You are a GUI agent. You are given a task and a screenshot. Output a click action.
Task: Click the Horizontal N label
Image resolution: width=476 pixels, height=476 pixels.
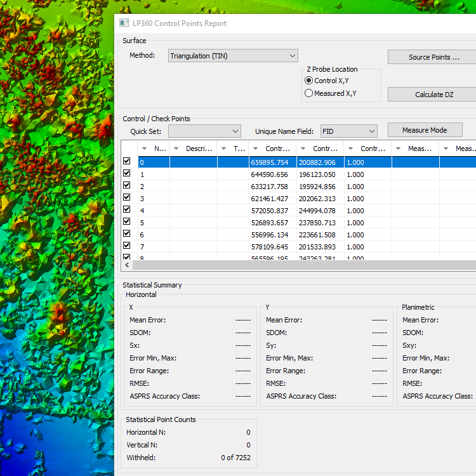click(146, 432)
